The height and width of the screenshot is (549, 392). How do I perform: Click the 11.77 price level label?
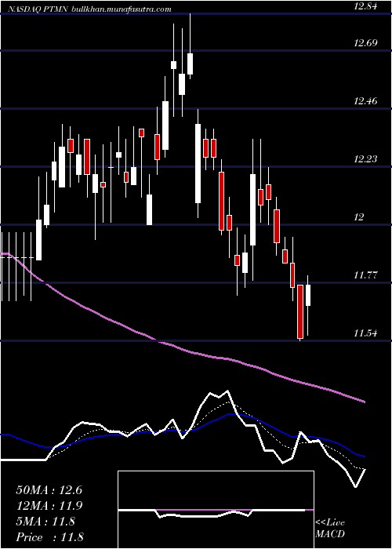[365, 274]
